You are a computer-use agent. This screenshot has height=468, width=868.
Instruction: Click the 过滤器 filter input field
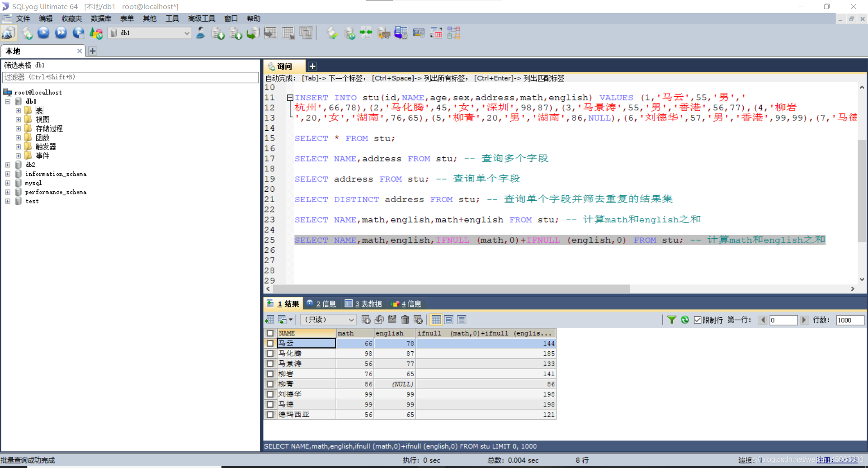[x=130, y=77]
